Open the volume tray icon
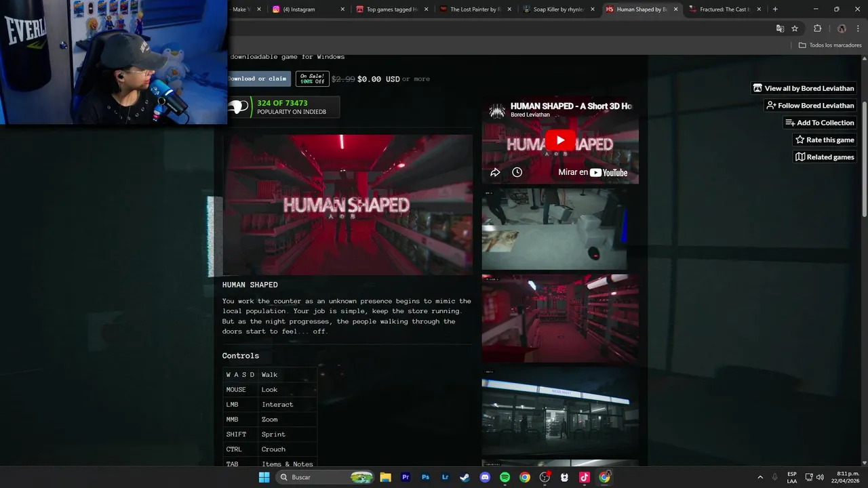868x488 pixels. [x=820, y=477]
